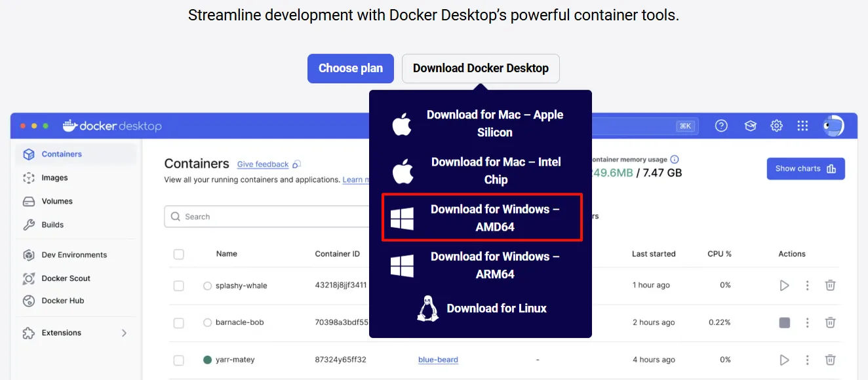Choose Download for Windows – AMD64
Viewport: 868px width, 380px height.
[x=482, y=218]
